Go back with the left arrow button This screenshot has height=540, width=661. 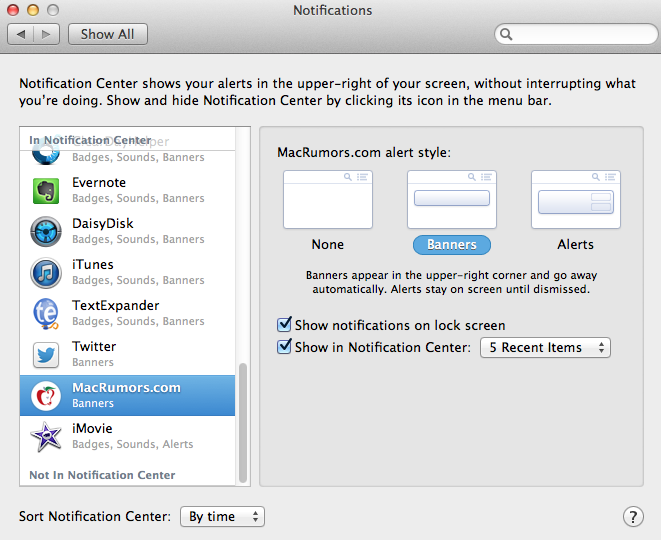(x=21, y=34)
